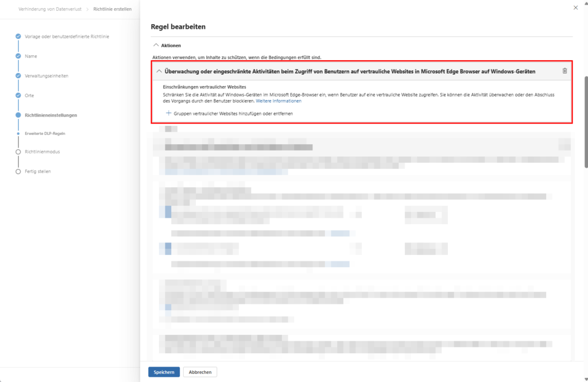The width and height of the screenshot is (588, 382).
Task: Save the rule with "Speichern"
Action: tap(164, 372)
